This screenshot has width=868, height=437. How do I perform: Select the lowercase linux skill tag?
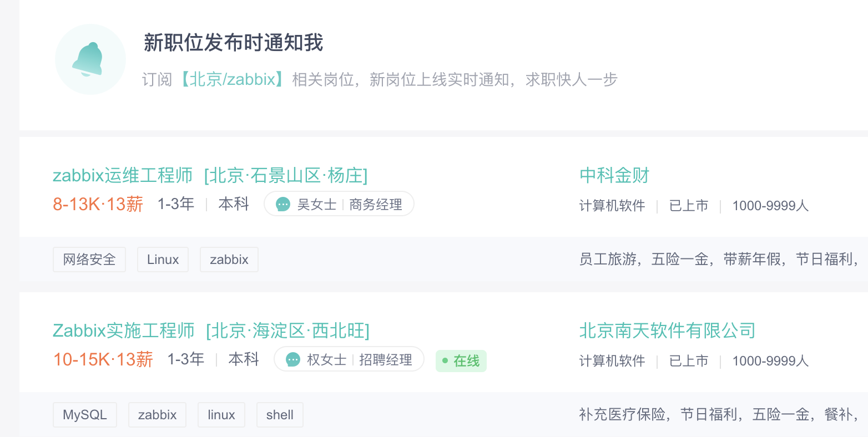pos(221,415)
